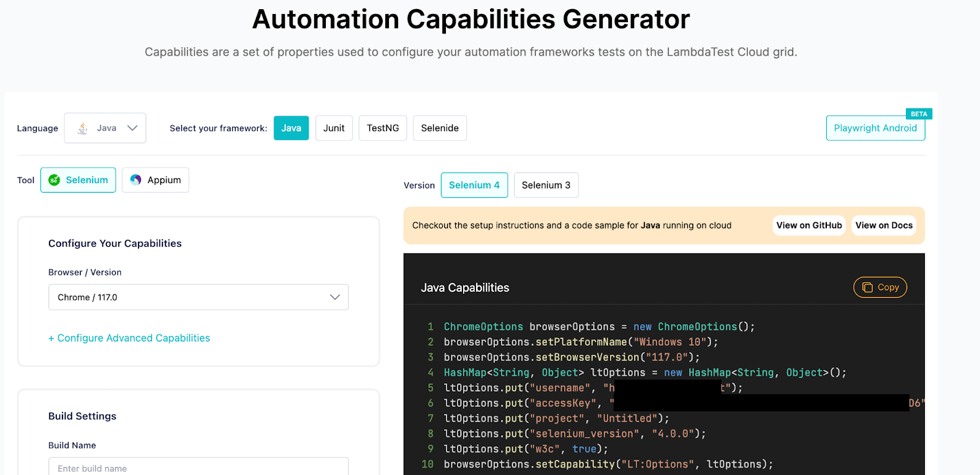
Task: Open Playwright Android beta option
Action: [x=875, y=128]
